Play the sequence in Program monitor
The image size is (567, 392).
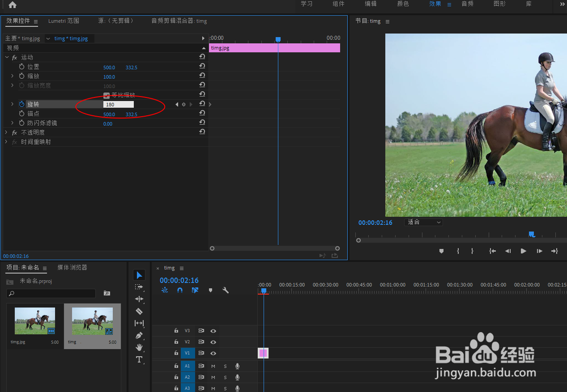point(523,251)
